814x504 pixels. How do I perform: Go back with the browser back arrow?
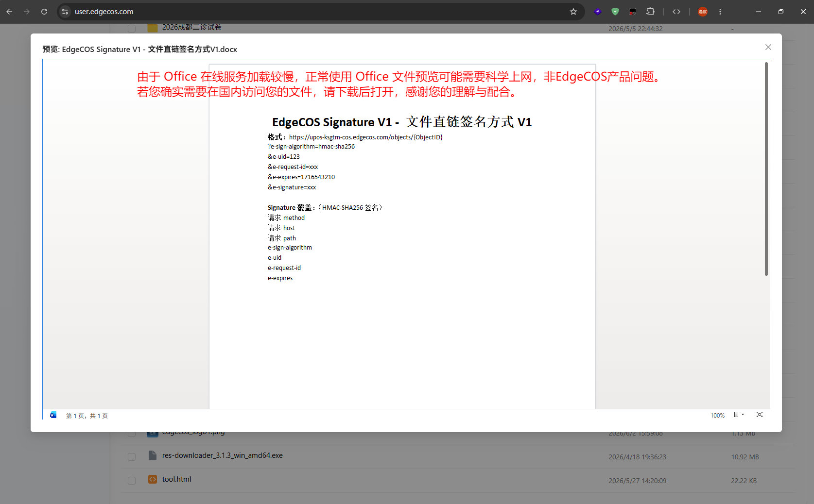pyautogui.click(x=10, y=12)
